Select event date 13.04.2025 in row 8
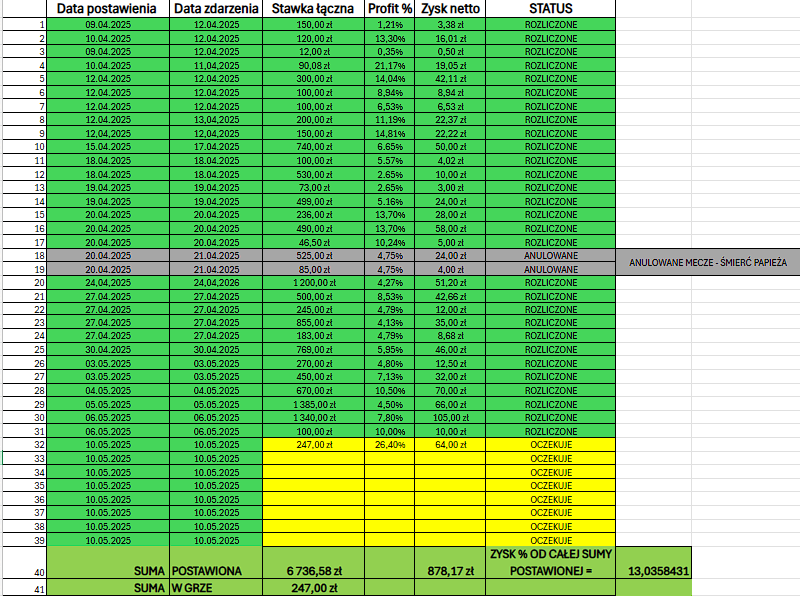Screen dimensions: 800x596 click(x=216, y=119)
